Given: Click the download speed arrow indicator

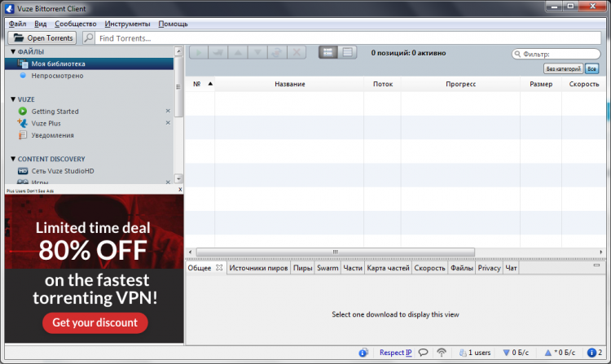Looking at the screenshot, I should click(508, 353).
